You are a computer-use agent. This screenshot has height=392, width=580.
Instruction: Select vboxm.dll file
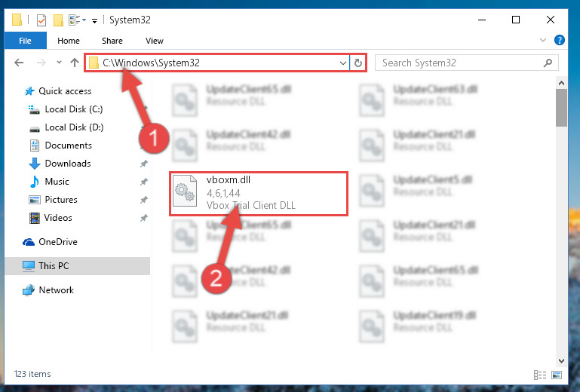[259, 194]
